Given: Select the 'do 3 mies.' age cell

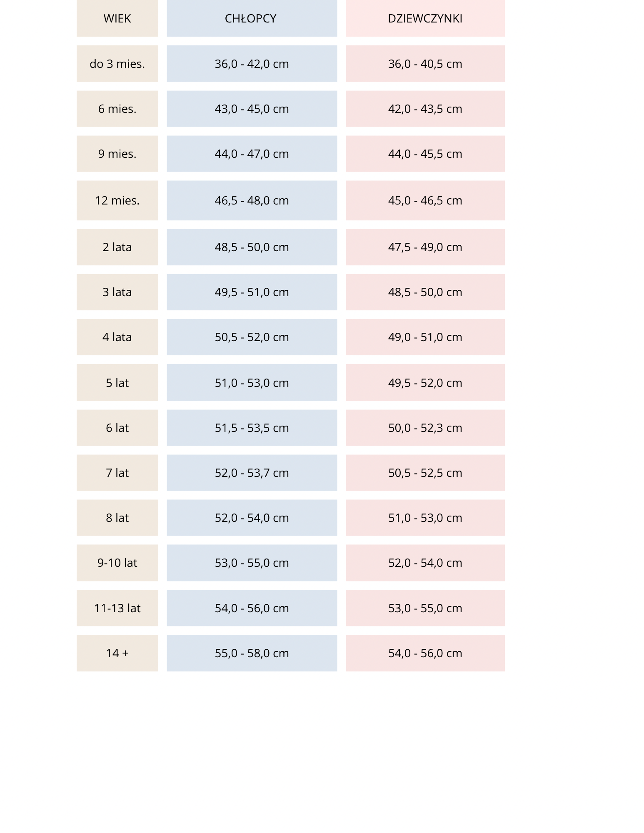Looking at the screenshot, I should [117, 64].
